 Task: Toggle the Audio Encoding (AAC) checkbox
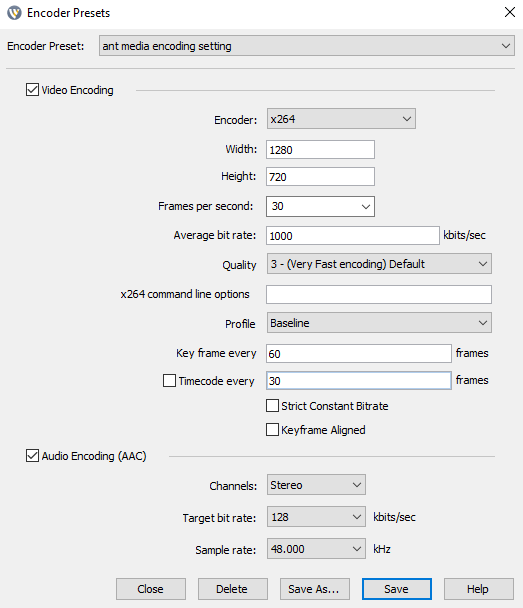[x=32, y=456]
